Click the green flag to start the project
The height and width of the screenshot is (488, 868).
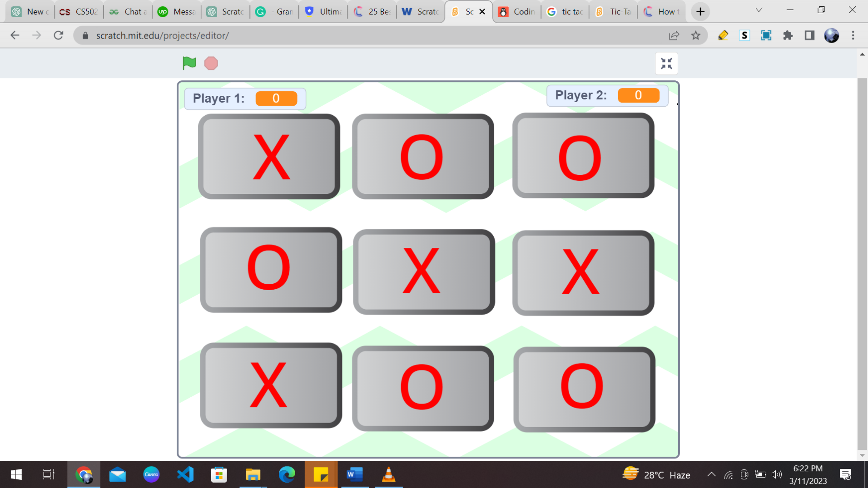(x=188, y=63)
